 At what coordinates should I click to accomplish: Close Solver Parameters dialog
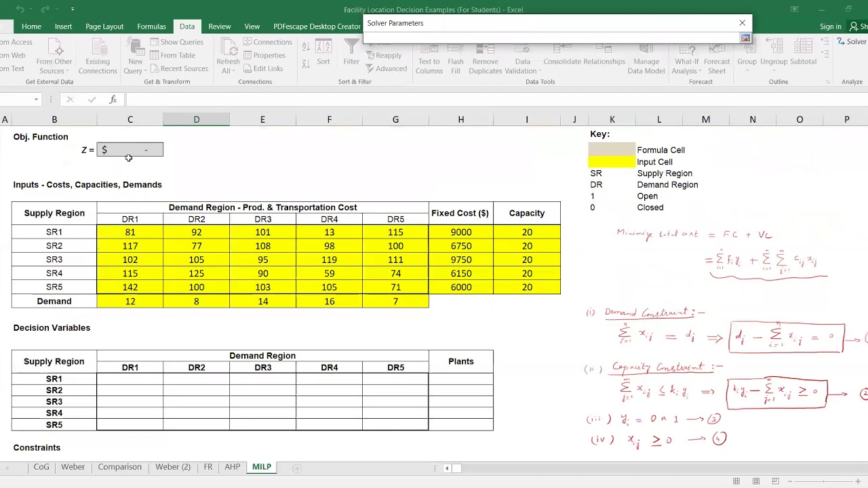point(742,23)
